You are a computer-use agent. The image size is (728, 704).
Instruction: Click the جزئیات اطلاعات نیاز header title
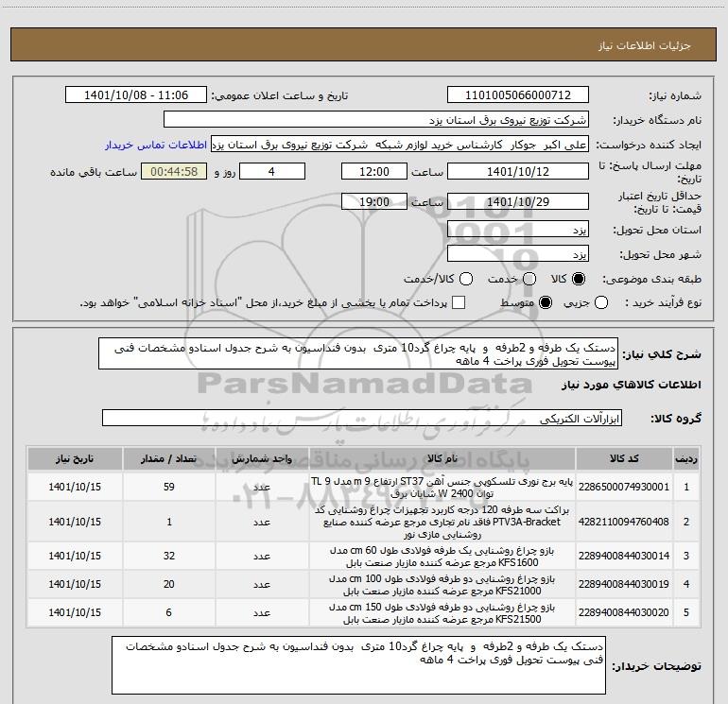point(645,45)
